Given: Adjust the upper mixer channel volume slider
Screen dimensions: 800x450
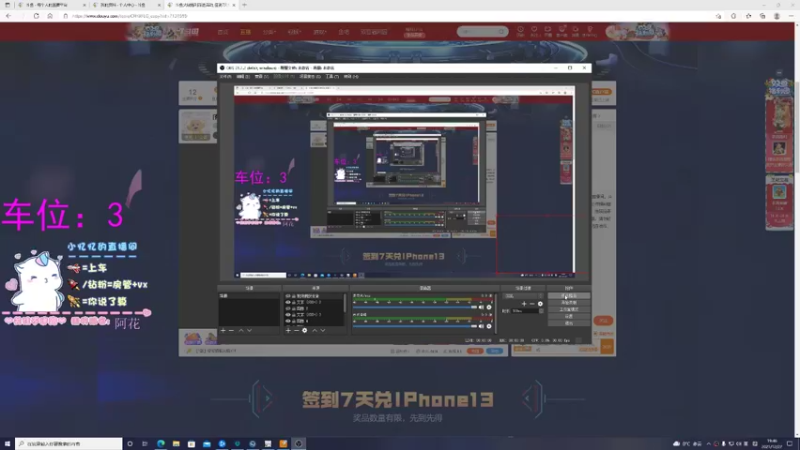Looking at the screenshot, I should pyautogui.click(x=415, y=307).
